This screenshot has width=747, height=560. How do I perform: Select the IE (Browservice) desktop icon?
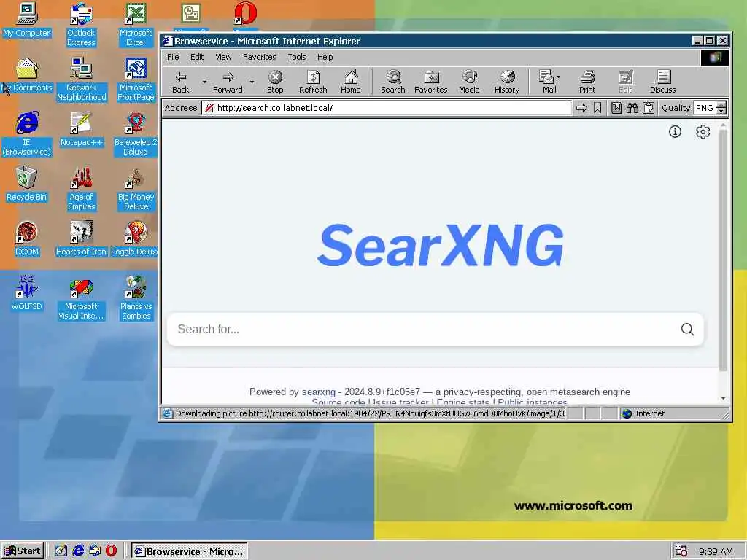(x=27, y=134)
